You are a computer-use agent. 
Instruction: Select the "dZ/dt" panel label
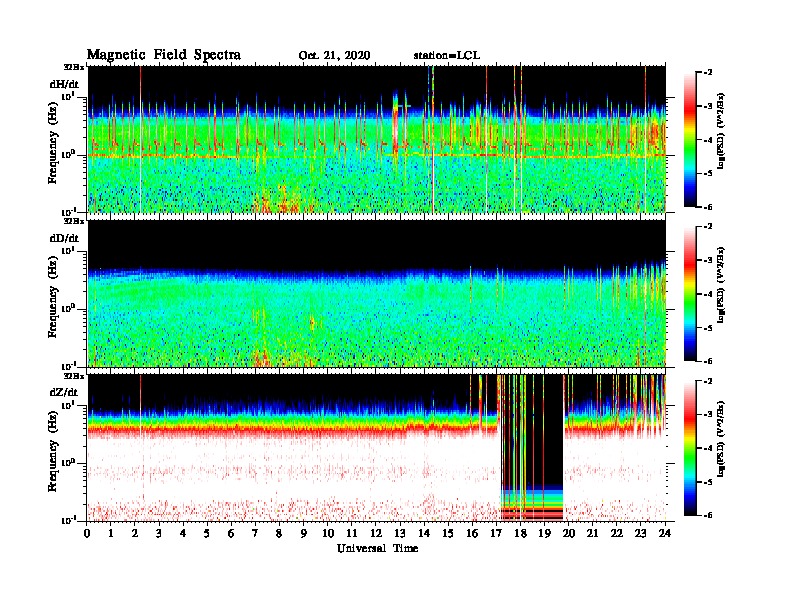[x=64, y=392]
